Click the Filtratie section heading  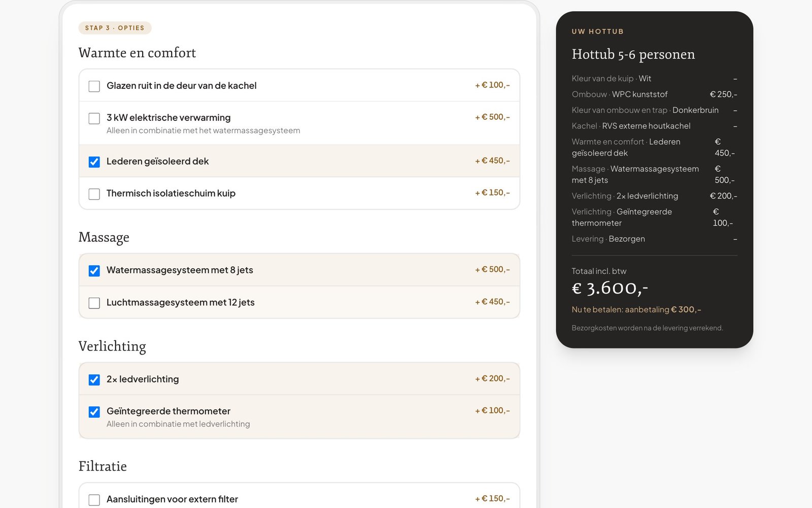pyautogui.click(x=103, y=466)
